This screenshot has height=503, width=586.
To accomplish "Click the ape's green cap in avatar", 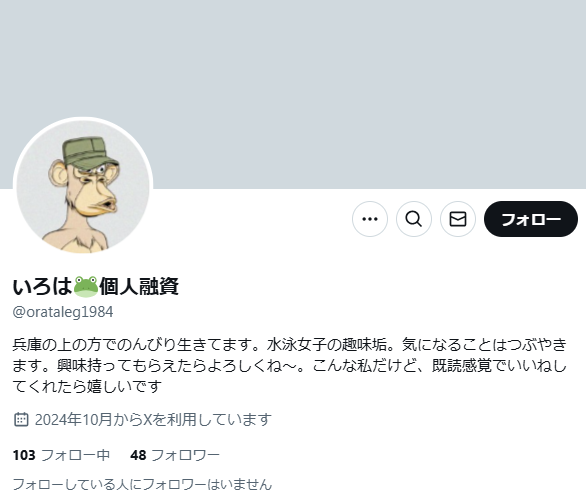I will [90, 152].
